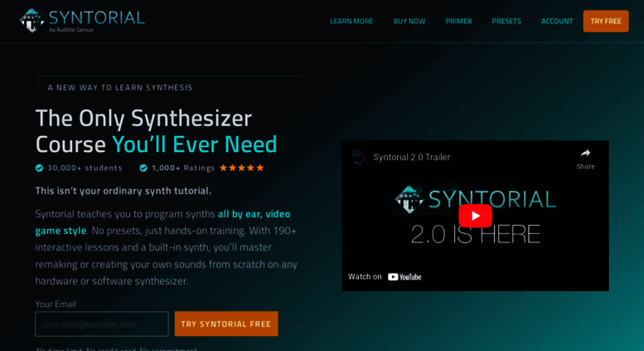Click the five-star rating icons
Screen dimensions: 644x351
pos(241,168)
